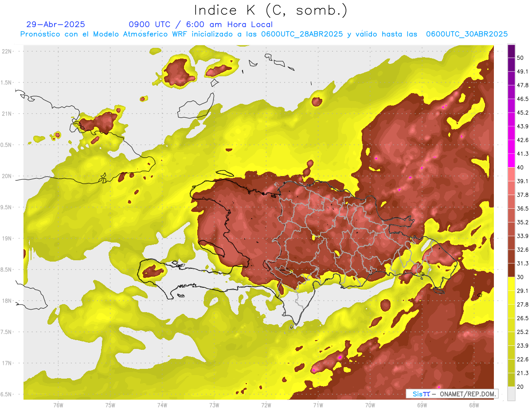Click longitude label '74W'
Screen dimensions: 532x411
click(162, 405)
